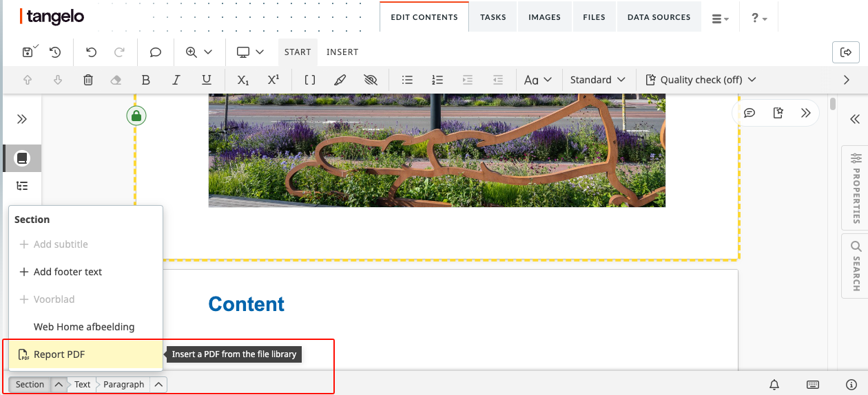The width and height of the screenshot is (868, 395).
Task: Select the highlighter pen tool
Action: tap(340, 80)
